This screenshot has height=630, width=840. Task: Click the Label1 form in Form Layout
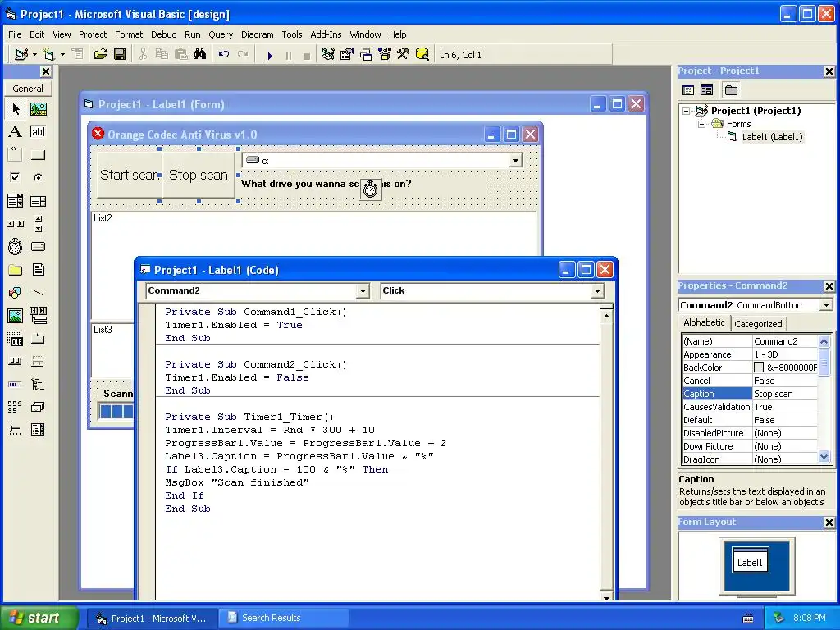point(750,559)
